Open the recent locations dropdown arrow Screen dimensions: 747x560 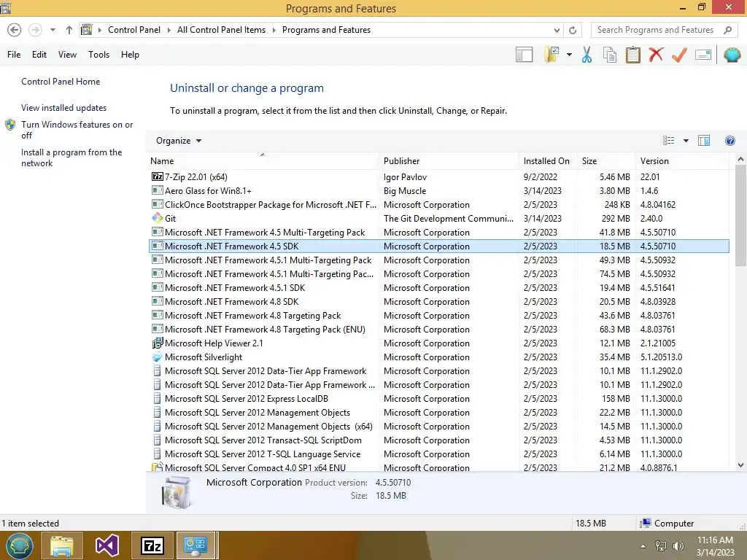click(53, 30)
